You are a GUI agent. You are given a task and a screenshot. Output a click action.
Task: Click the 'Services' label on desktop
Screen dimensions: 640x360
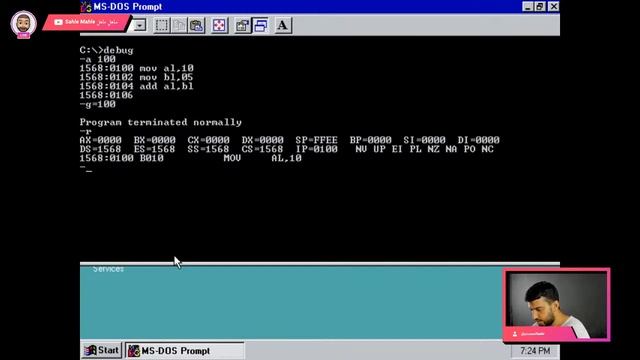coord(108,269)
